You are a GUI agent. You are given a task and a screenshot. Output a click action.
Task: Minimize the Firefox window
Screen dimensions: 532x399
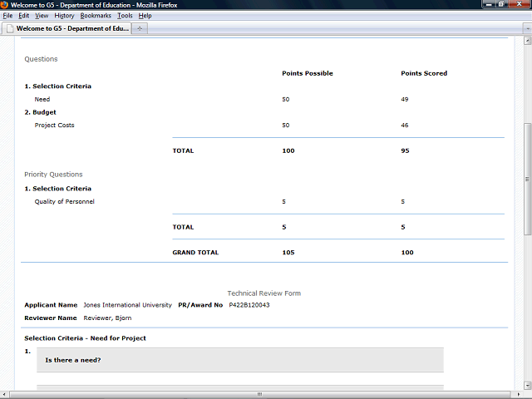(489, 4)
